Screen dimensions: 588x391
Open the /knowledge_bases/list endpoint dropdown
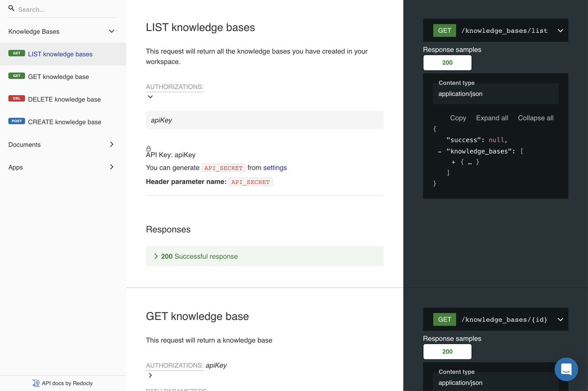pyautogui.click(x=560, y=30)
